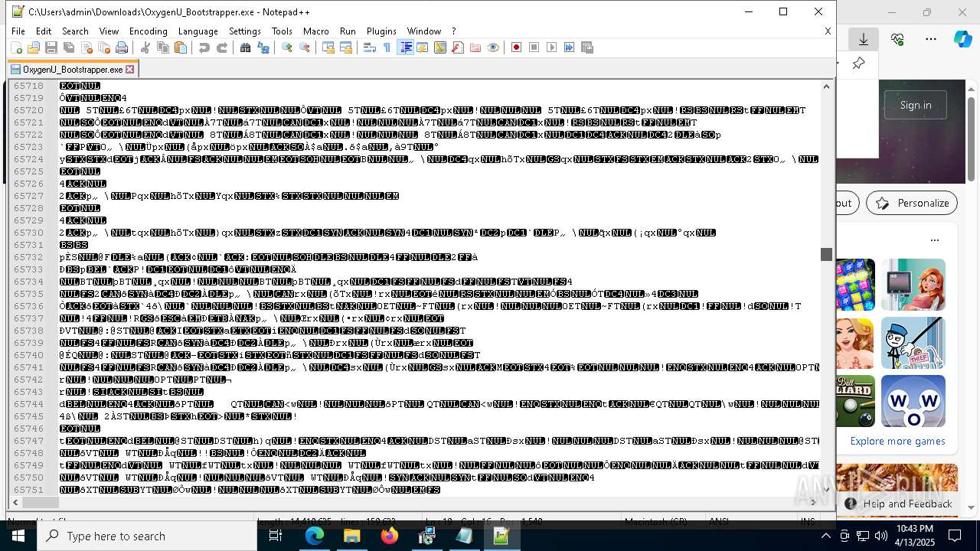Open the Macro menu
980x551 pixels.
(315, 31)
